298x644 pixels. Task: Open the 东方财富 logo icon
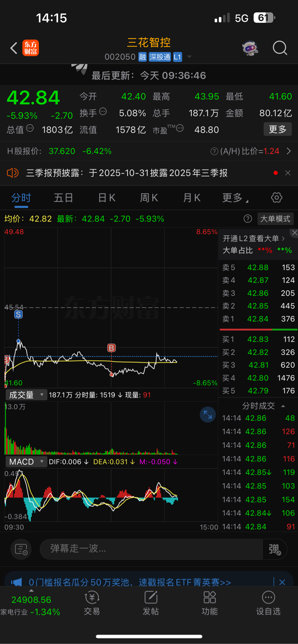point(31,48)
